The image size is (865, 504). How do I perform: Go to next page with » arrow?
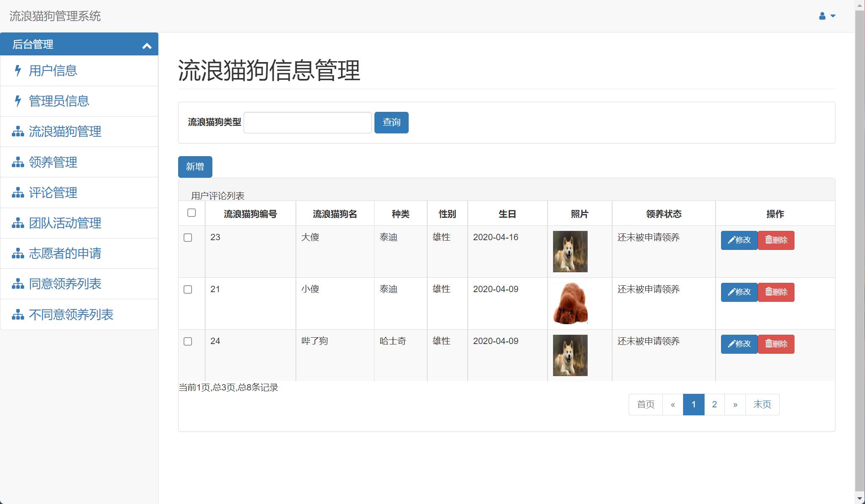coord(735,404)
